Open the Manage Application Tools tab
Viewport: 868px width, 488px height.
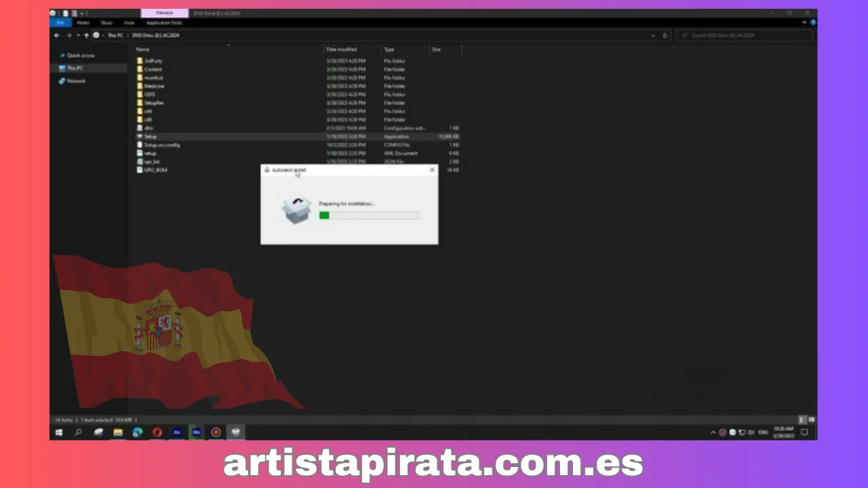163,22
